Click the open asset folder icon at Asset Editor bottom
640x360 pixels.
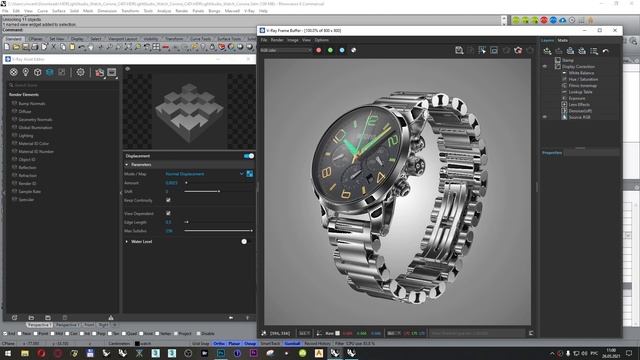coord(31,318)
